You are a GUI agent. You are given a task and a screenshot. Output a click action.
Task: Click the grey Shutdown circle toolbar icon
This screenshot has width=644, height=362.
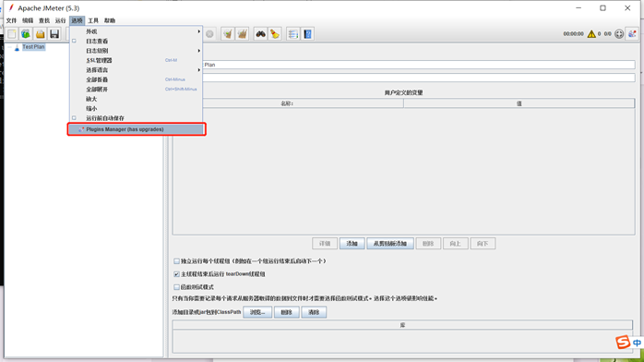pos(209,34)
